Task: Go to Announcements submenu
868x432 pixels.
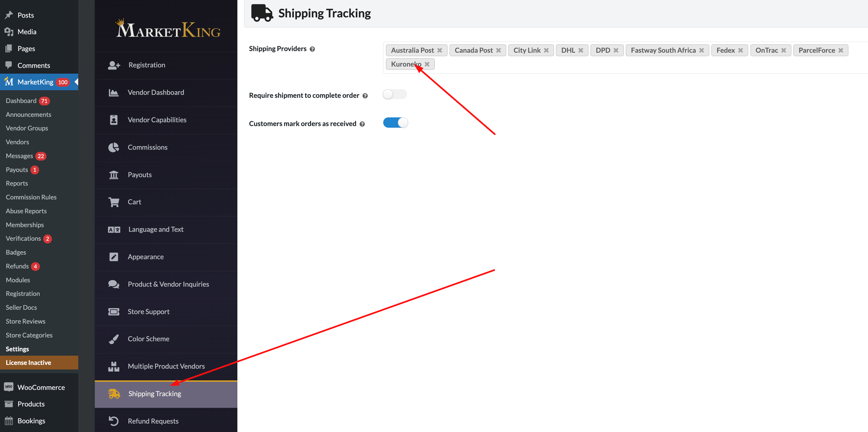Action: [29, 115]
